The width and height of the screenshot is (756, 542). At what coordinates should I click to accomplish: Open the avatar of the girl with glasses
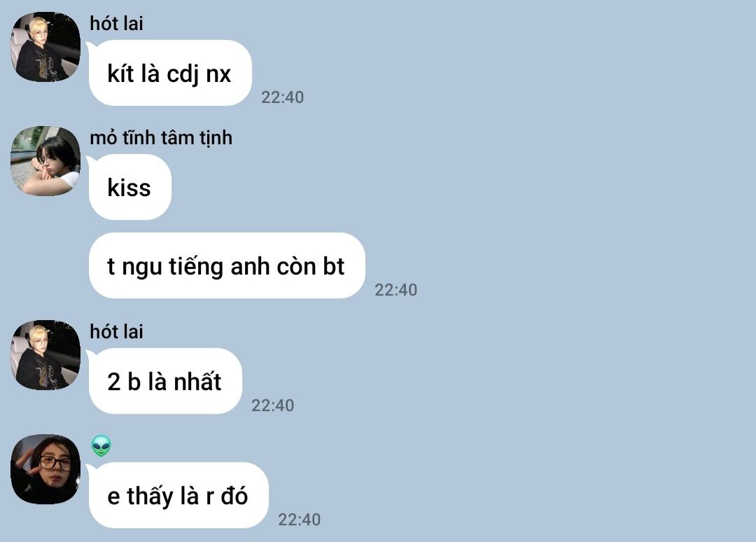point(45,469)
